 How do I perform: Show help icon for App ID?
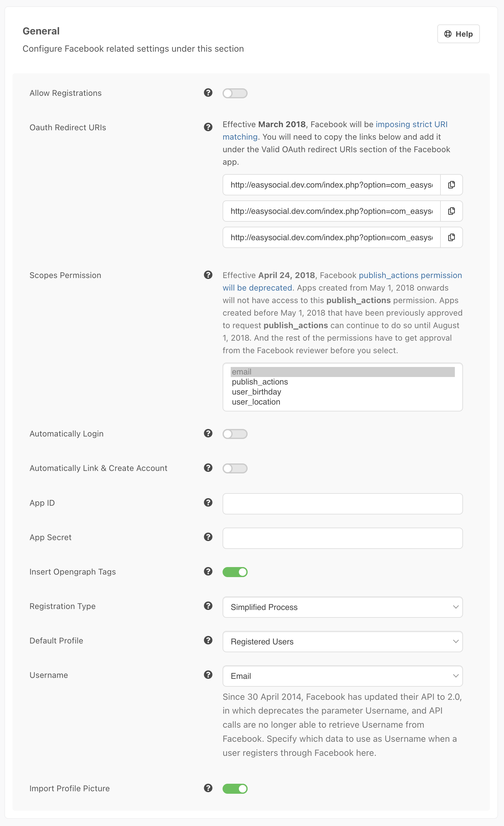[x=208, y=502]
